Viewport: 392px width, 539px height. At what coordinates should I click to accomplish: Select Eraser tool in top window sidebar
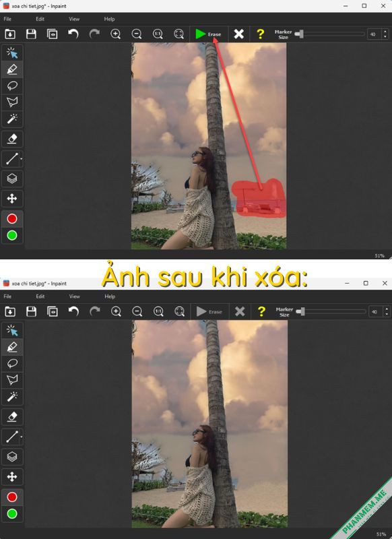click(12, 139)
